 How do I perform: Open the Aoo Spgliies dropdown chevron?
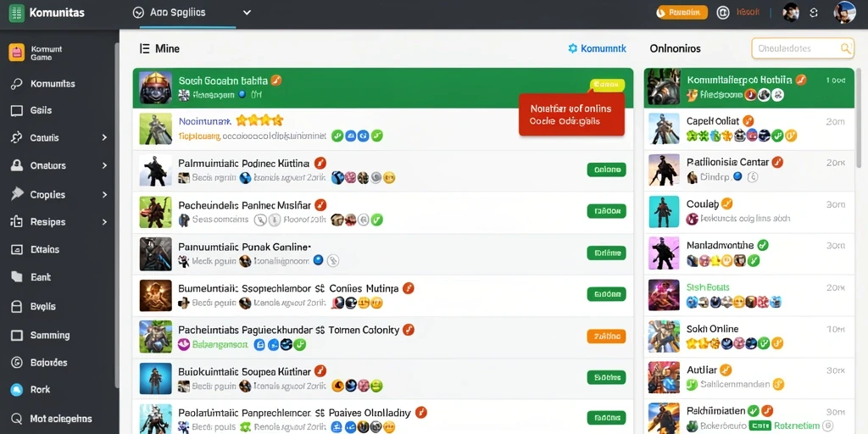(x=247, y=12)
